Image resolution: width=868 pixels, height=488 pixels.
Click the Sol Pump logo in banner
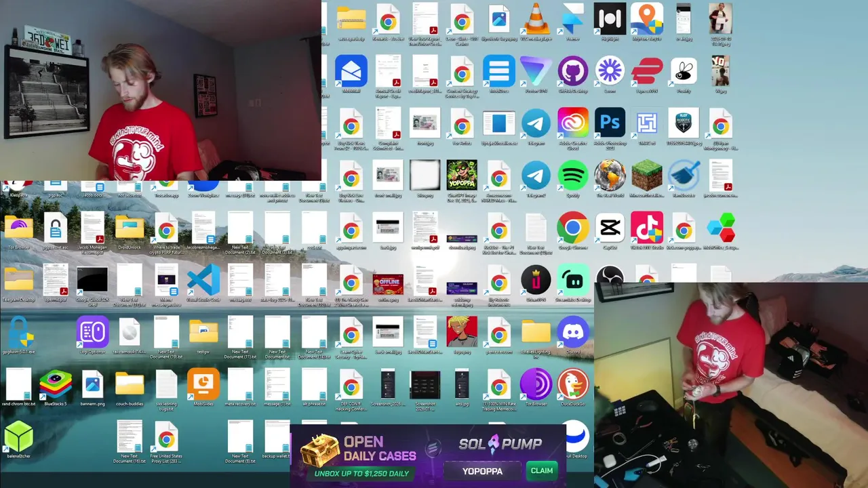pyautogui.click(x=500, y=444)
